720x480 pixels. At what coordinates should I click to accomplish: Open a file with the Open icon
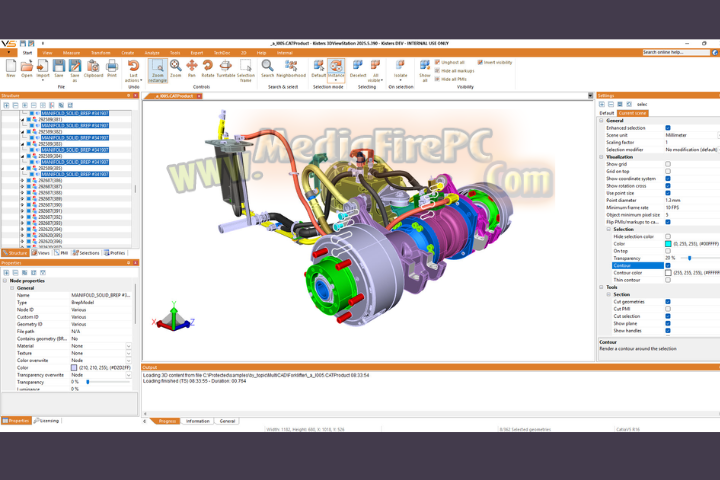pos(27,66)
